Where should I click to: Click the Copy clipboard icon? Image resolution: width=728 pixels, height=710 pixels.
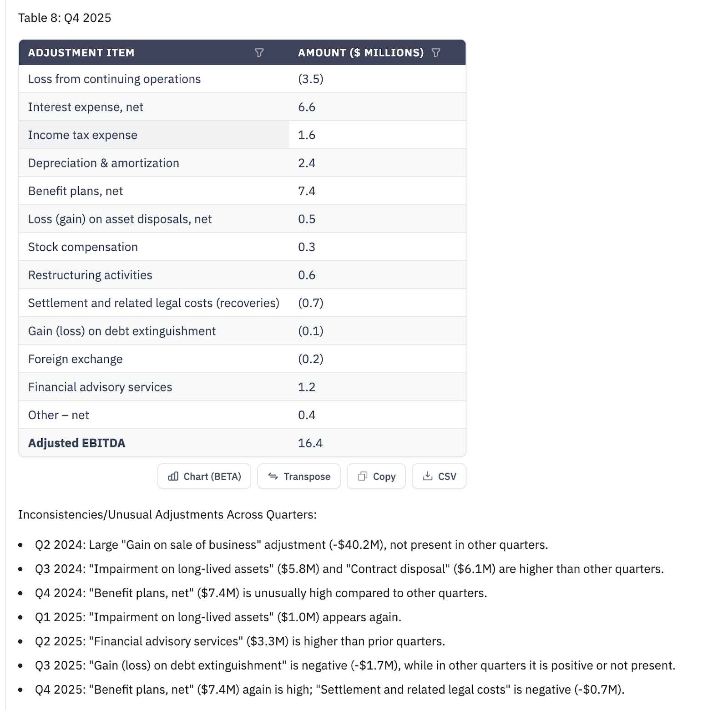[363, 476]
